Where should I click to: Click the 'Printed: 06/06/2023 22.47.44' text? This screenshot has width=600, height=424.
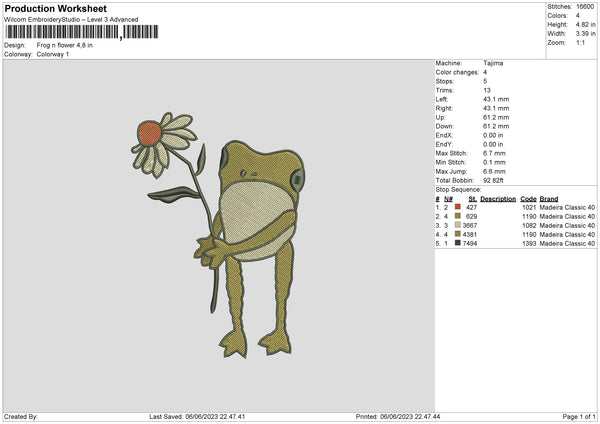point(398,417)
